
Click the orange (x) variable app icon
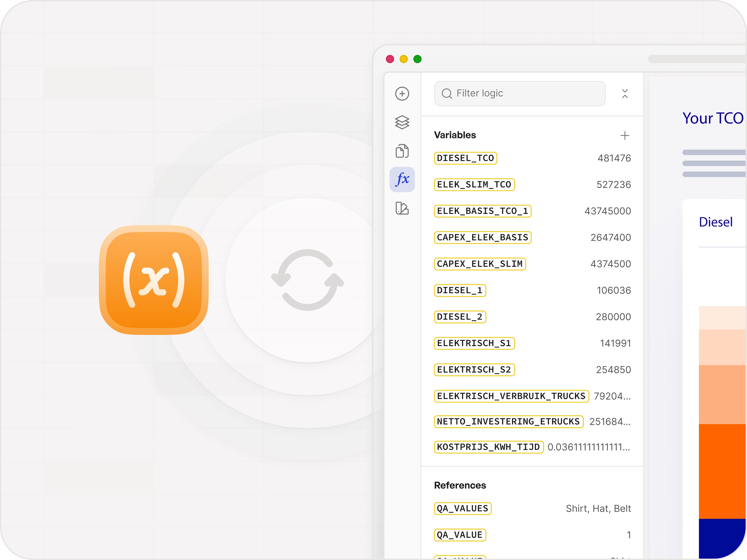(154, 280)
